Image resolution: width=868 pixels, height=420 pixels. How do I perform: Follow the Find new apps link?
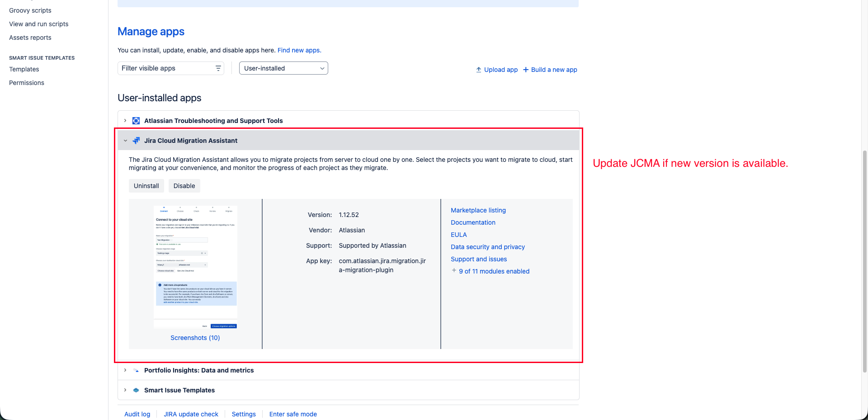coord(299,50)
